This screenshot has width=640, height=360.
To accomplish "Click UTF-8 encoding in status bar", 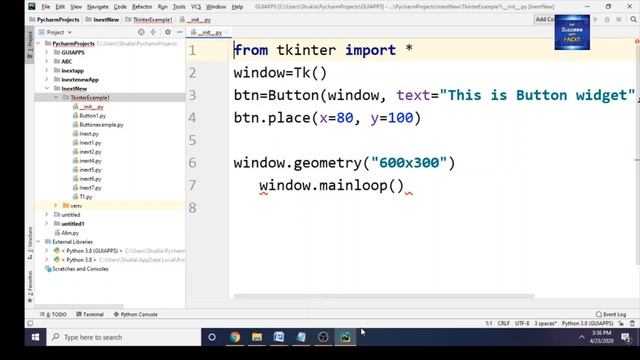I will coord(522,323).
